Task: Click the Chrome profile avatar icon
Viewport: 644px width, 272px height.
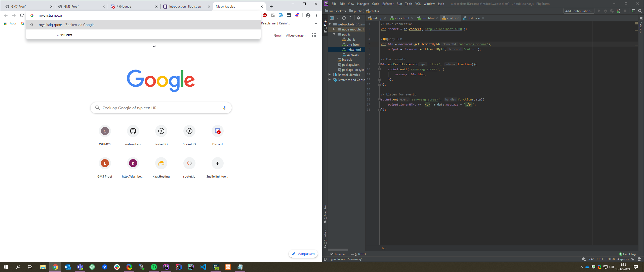Action: pyautogui.click(x=308, y=15)
